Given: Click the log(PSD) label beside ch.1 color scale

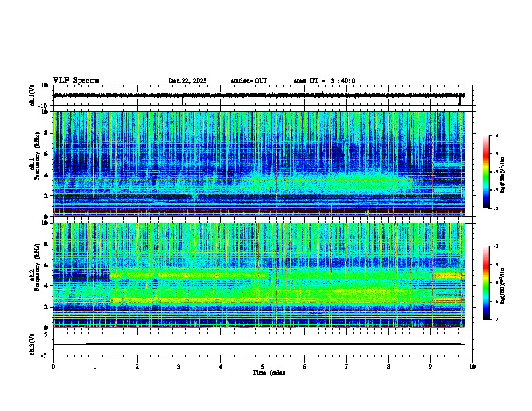Looking at the screenshot, I should point(503,175).
